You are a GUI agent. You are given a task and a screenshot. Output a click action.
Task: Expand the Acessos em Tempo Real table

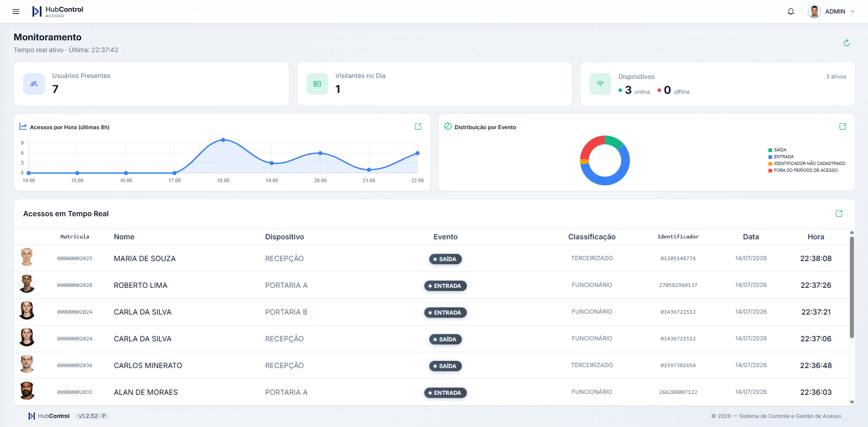pyautogui.click(x=839, y=213)
